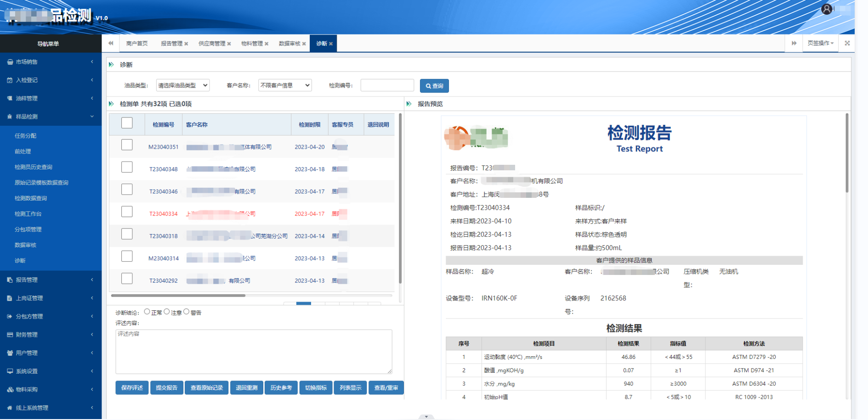The width and height of the screenshot is (868, 420).
Task: Click the 检测单 panel arrow icon
Action: pos(111,104)
